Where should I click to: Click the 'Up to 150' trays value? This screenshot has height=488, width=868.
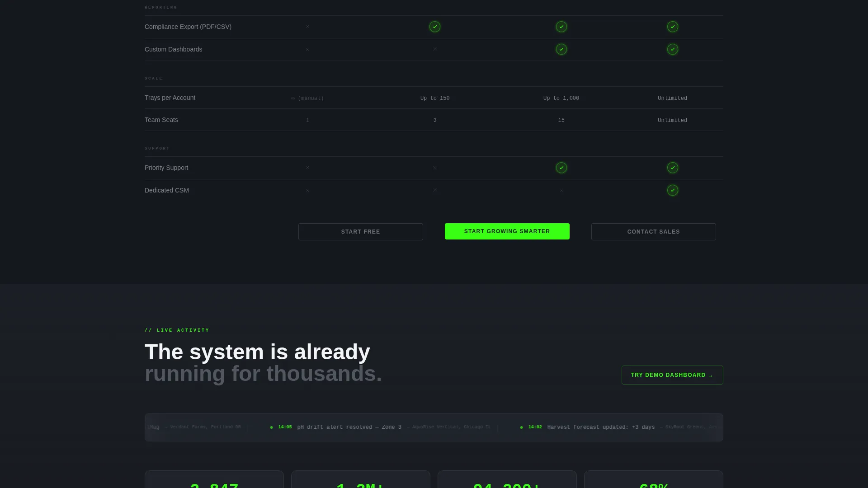pos(435,98)
